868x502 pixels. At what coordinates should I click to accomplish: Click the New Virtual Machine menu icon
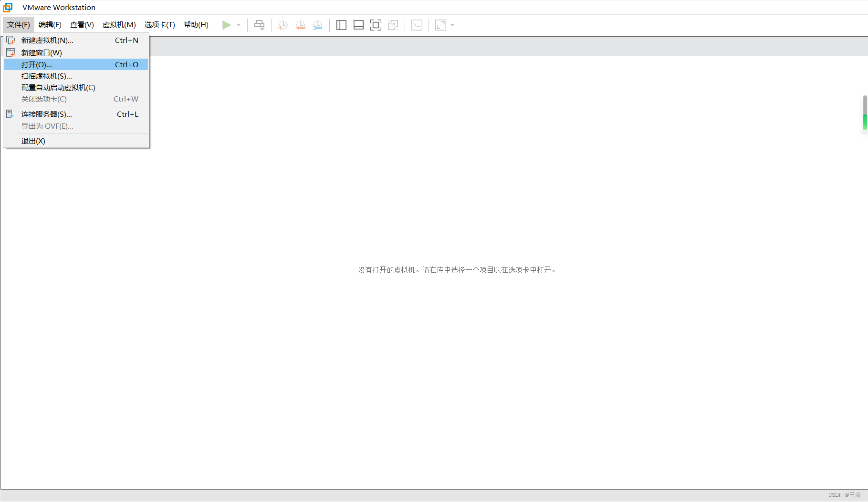coord(10,40)
